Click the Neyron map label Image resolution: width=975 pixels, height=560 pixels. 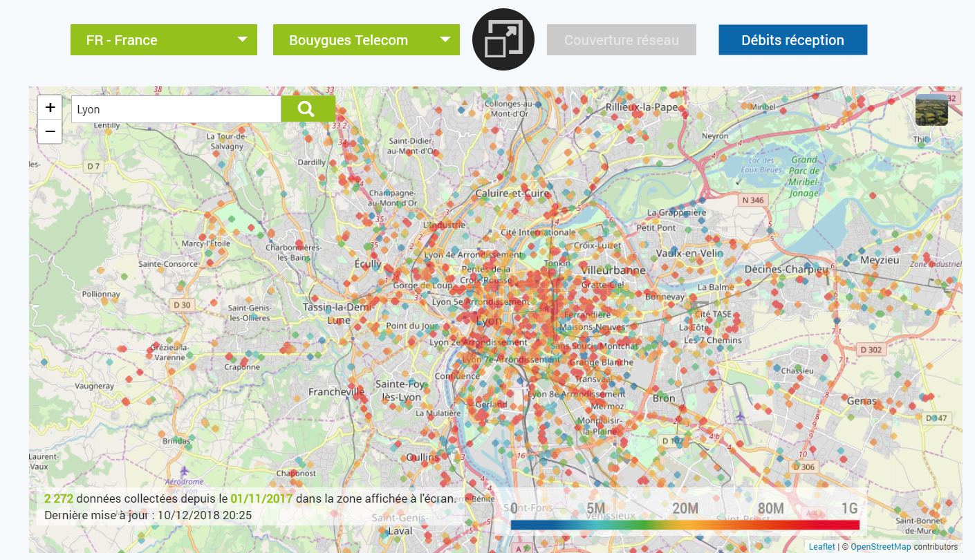click(x=715, y=136)
